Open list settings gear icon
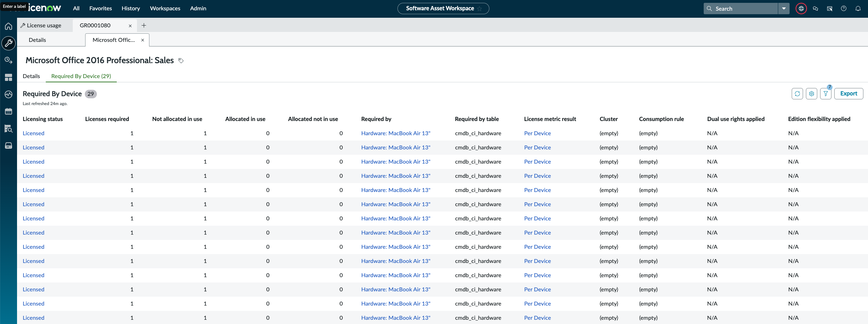 point(812,94)
